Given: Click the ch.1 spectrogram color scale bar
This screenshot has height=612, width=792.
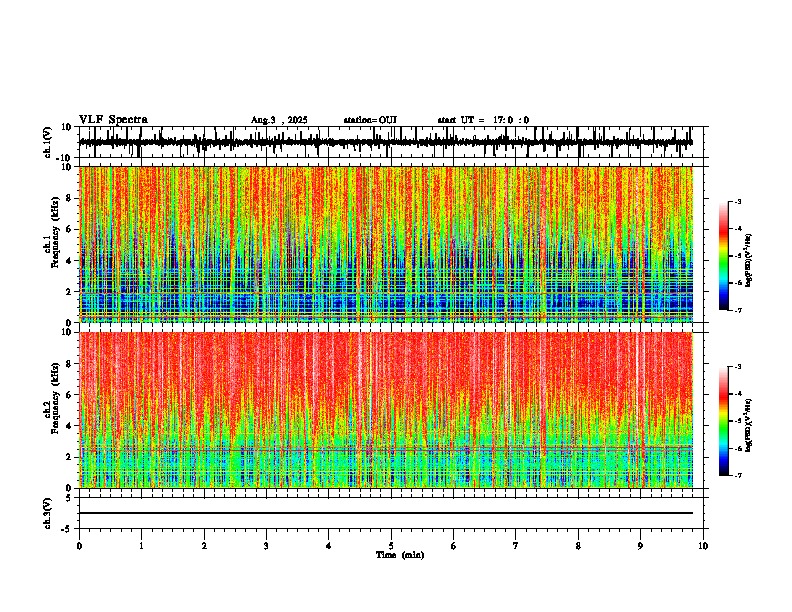Looking at the screenshot, I should 724,256.
